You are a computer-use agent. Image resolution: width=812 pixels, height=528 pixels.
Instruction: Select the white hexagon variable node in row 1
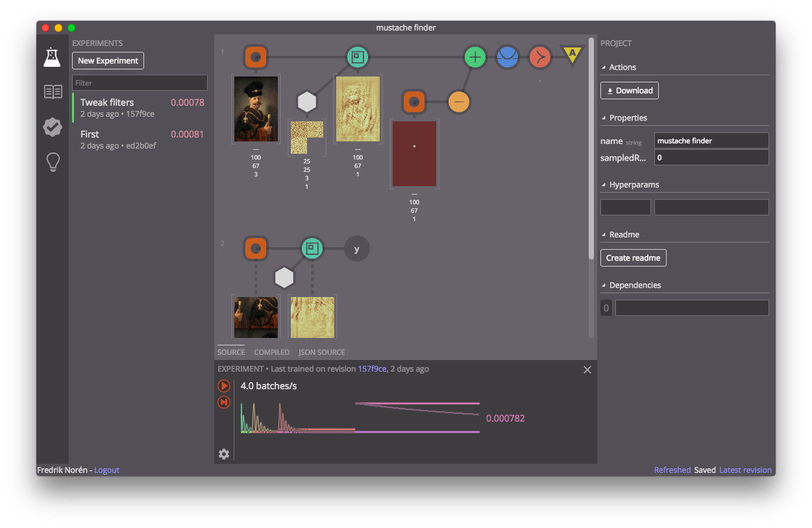point(306,102)
